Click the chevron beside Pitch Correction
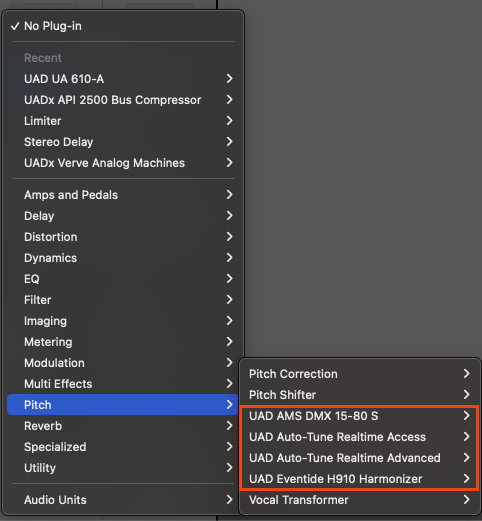 tap(467, 374)
